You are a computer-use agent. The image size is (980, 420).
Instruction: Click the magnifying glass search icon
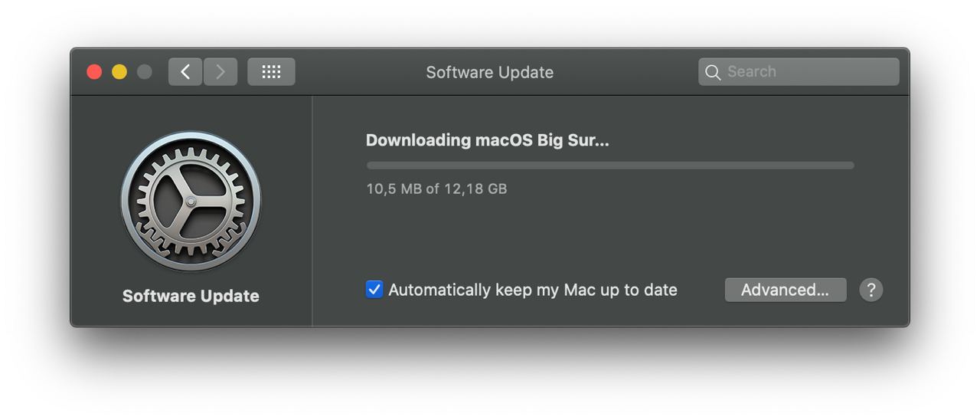[713, 72]
